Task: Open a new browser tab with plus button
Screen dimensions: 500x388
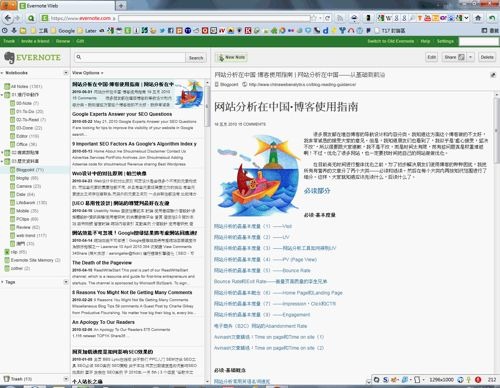Action: pos(121,6)
